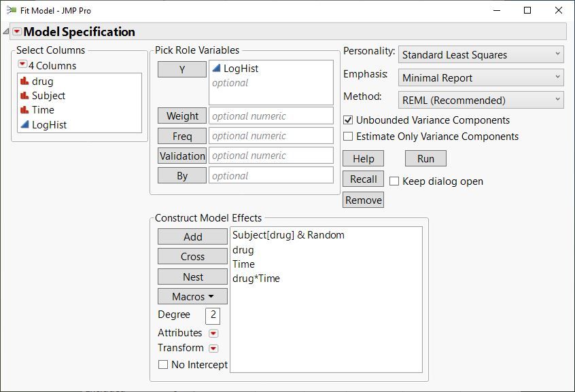Open the Macros menu button

click(x=192, y=297)
